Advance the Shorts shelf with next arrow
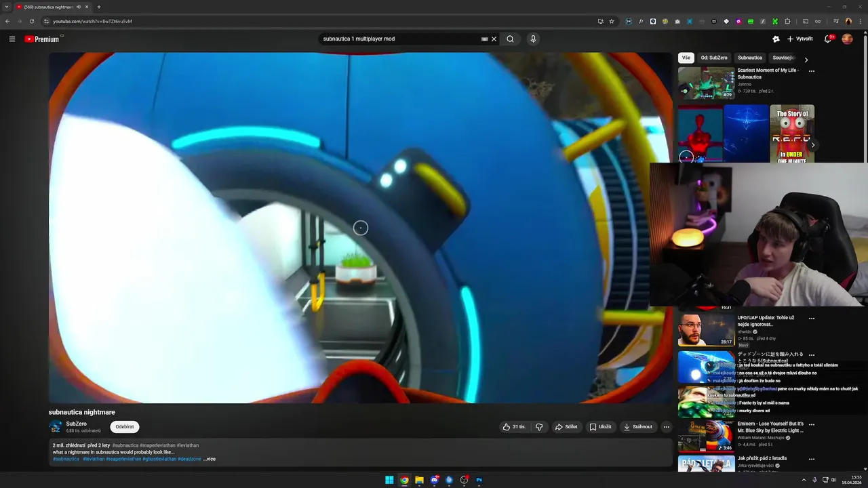The width and height of the screenshot is (868, 488). click(x=812, y=145)
